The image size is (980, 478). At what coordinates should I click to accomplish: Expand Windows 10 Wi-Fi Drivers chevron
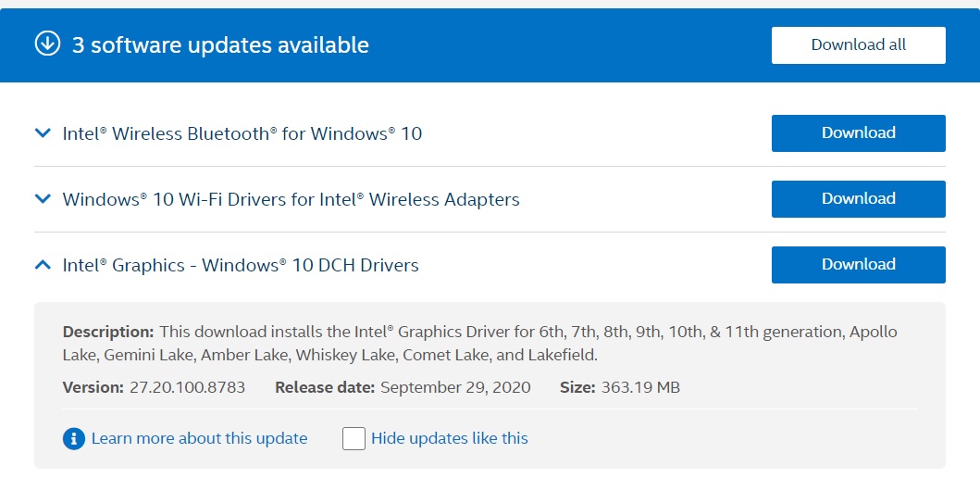(x=43, y=199)
